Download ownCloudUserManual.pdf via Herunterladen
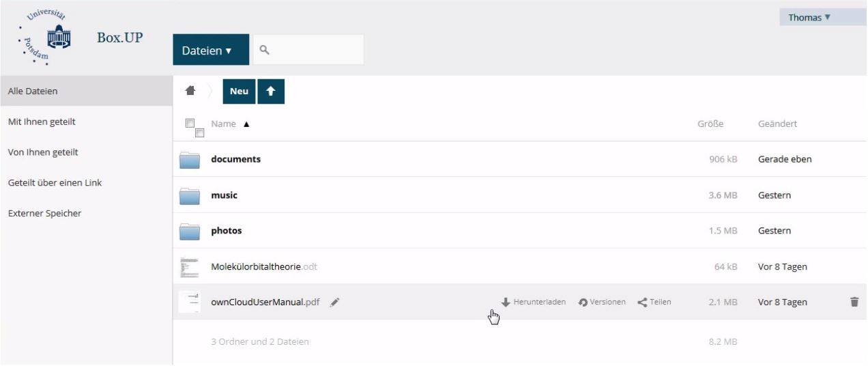Image resolution: width=868 pixels, height=366 pixels. click(533, 302)
